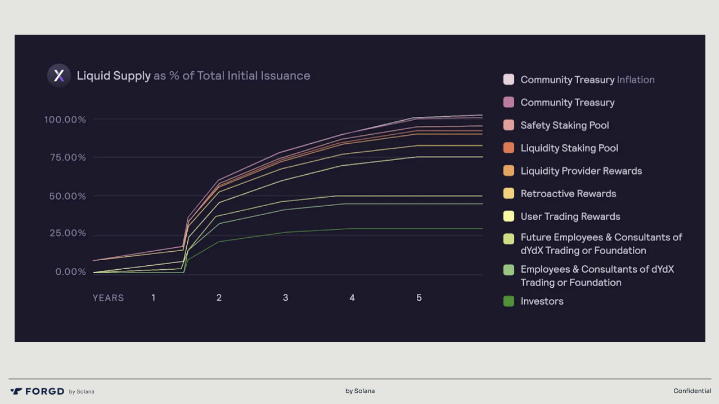This screenshot has height=404, width=719.
Task: Click Retroactive Rewards legend swatch
Action: pos(509,193)
